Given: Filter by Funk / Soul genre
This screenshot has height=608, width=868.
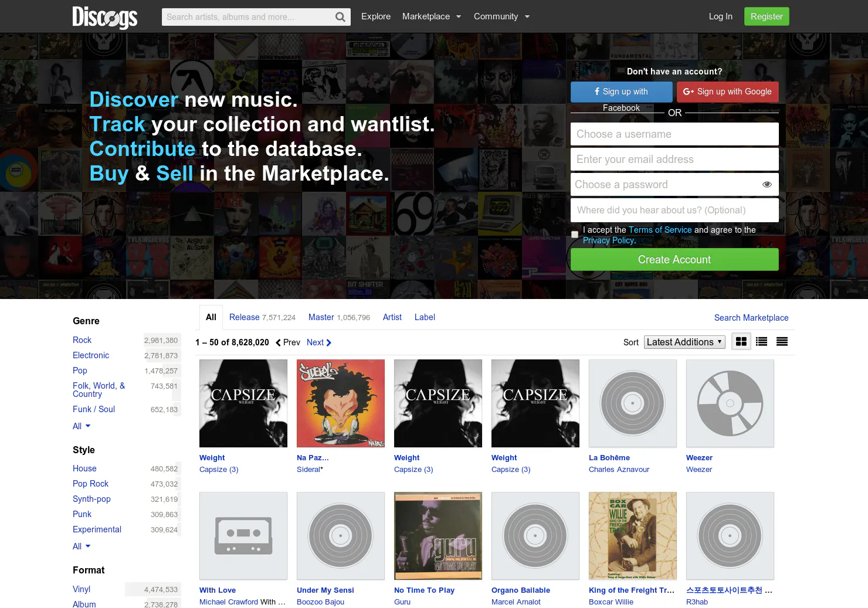Looking at the screenshot, I should [x=94, y=409].
